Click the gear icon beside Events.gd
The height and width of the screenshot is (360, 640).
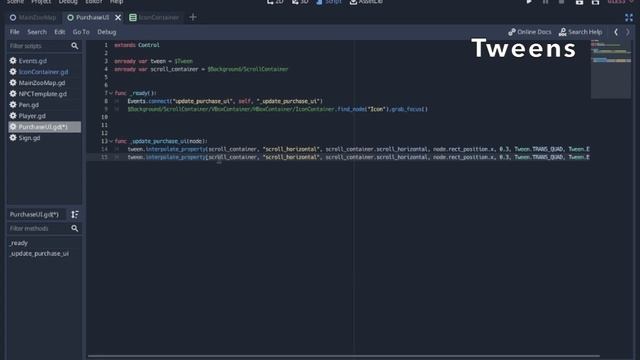pyautogui.click(x=13, y=61)
